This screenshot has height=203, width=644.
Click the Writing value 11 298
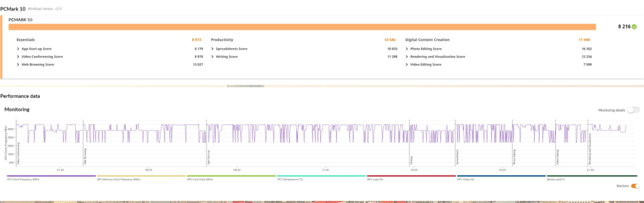click(x=392, y=56)
